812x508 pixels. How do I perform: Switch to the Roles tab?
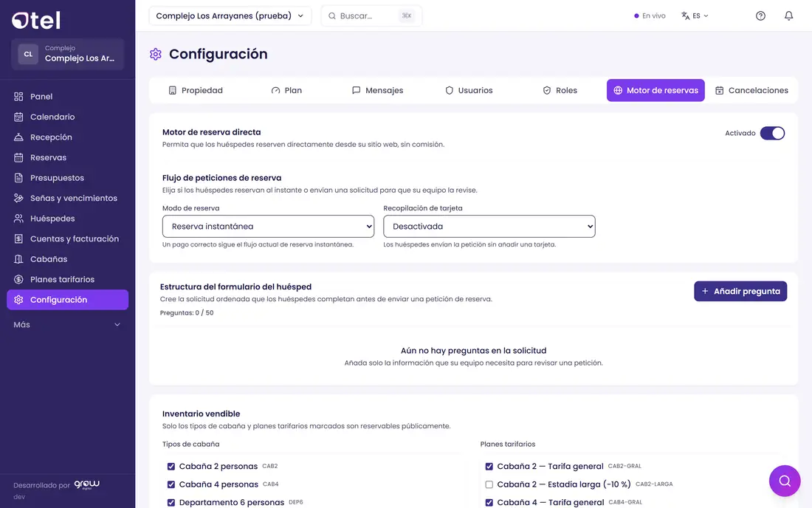(x=560, y=90)
